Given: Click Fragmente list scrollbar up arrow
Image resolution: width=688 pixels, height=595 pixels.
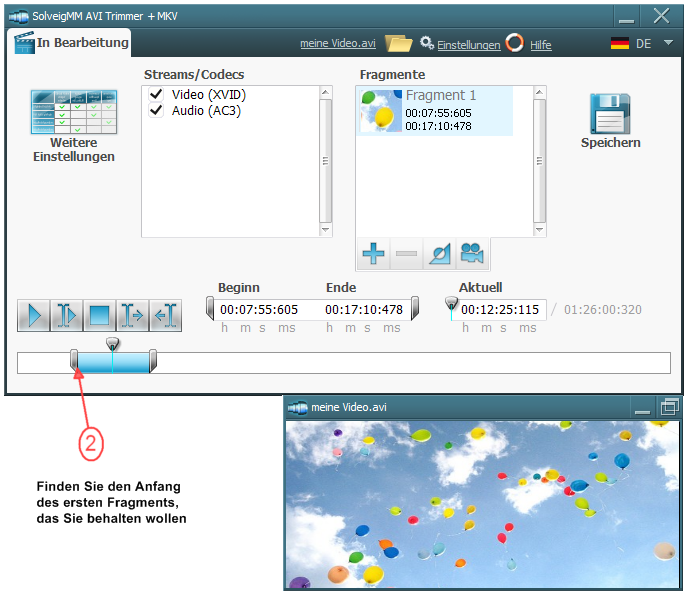Looking at the screenshot, I should pyautogui.click(x=539, y=92).
